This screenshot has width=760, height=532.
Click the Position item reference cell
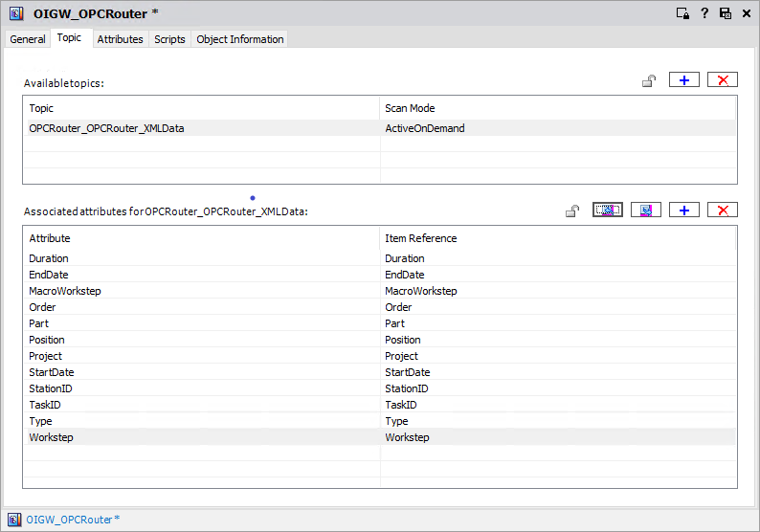pos(558,340)
